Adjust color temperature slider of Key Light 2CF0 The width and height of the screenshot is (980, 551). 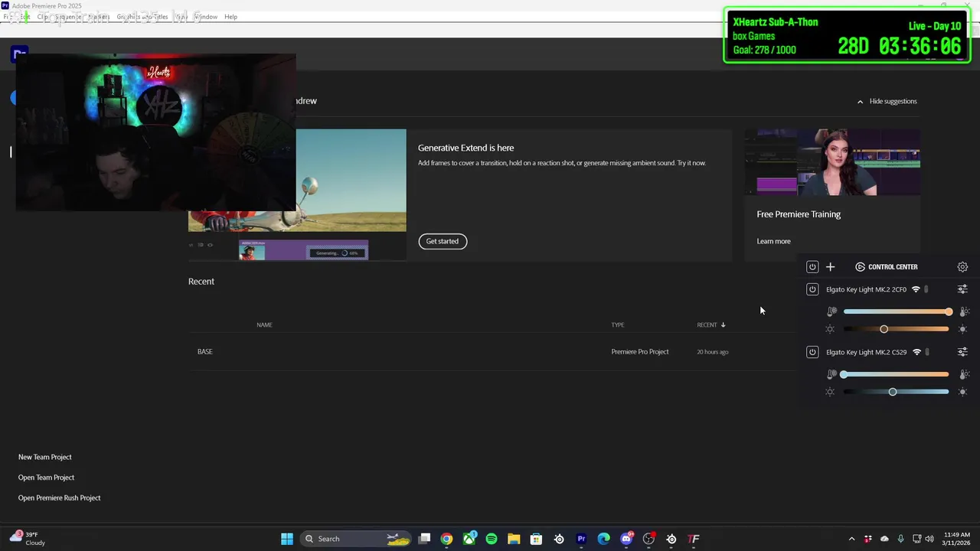[x=896, y=311]
